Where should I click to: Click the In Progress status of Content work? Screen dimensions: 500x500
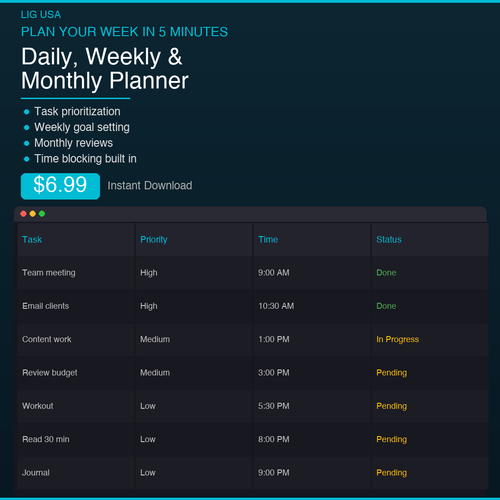pyautogui.click(x=397, y=339)
